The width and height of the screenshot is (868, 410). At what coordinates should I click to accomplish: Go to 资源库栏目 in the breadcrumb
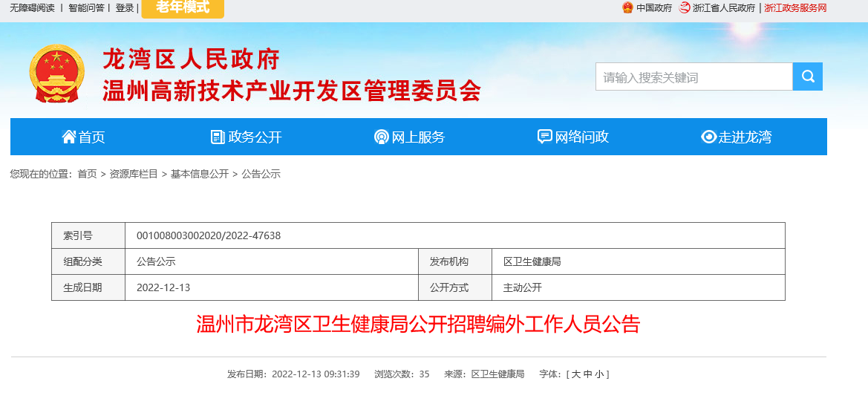coord(134,174)
